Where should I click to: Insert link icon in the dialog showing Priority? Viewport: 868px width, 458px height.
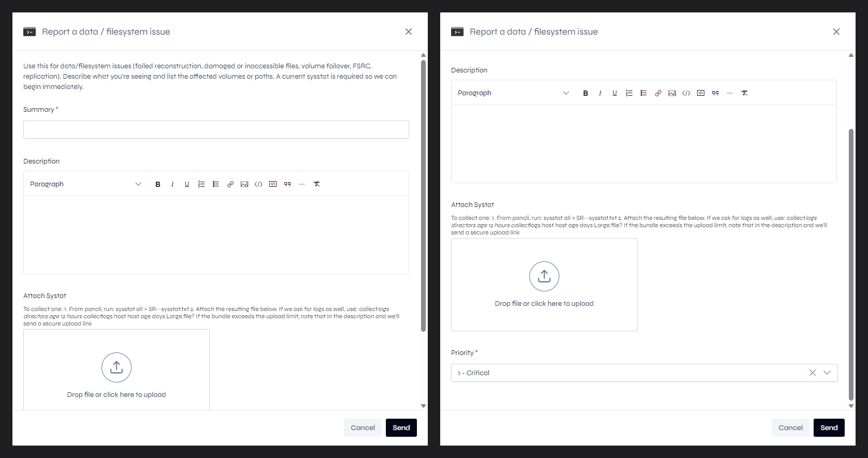(658, 93)
